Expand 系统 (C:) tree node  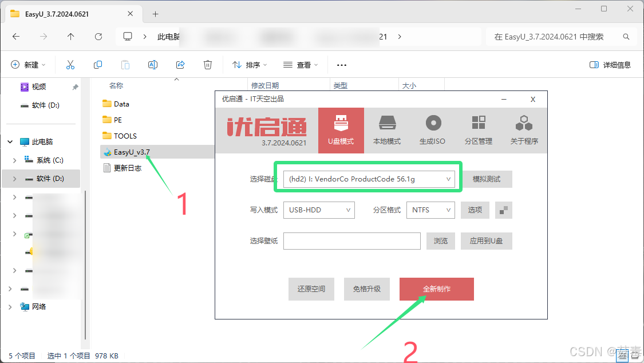coord(14,160)
